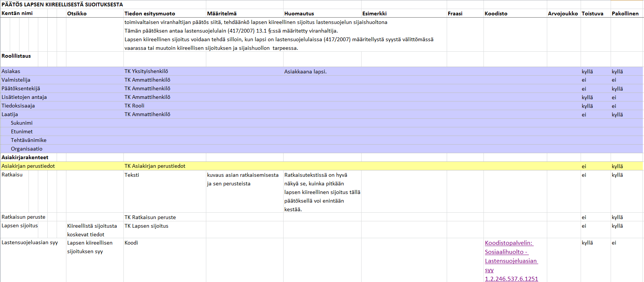Image resolution: width=644 pixels, height=282 pixels.
Task: Click the 'Arvojoukko' column header
Action: tap(563, 13)
